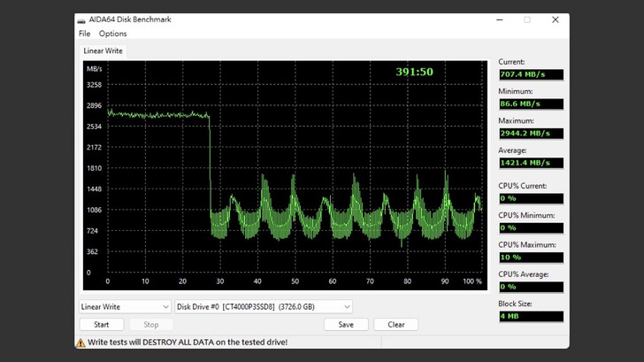Open the Disk Drive #0 selection dropdown

click(x=263, y=307)
